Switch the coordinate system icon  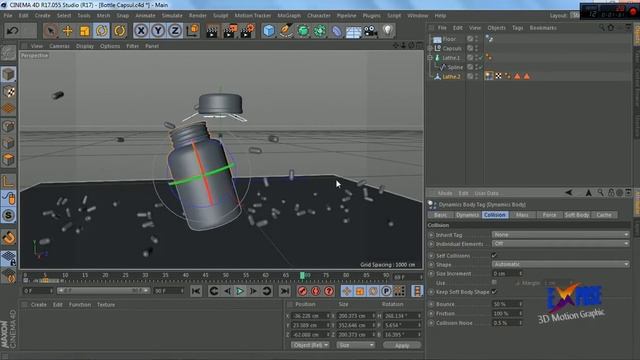click(192, 31)
